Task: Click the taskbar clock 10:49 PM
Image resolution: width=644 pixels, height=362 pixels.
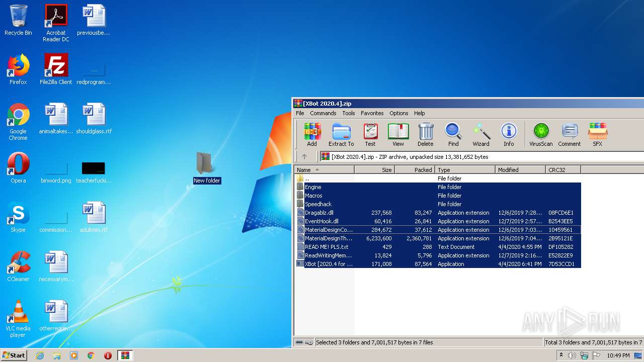Action: (x=618, y=355)
